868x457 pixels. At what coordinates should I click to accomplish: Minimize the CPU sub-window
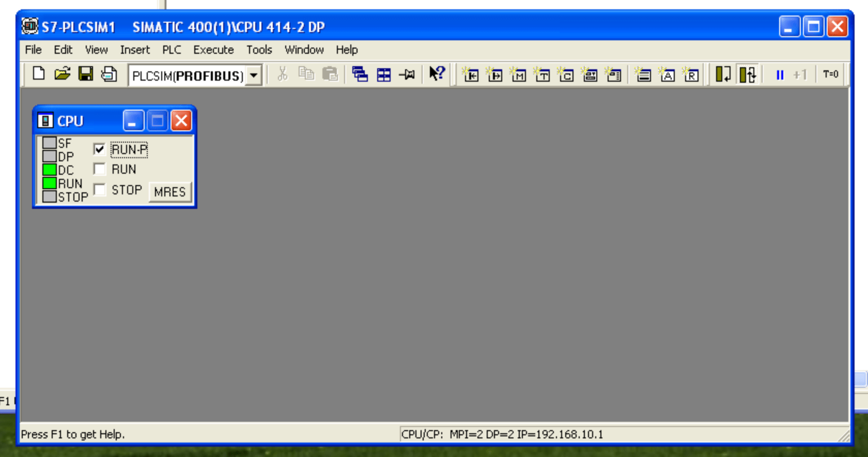pyautogui.click(x=133, y=121)
